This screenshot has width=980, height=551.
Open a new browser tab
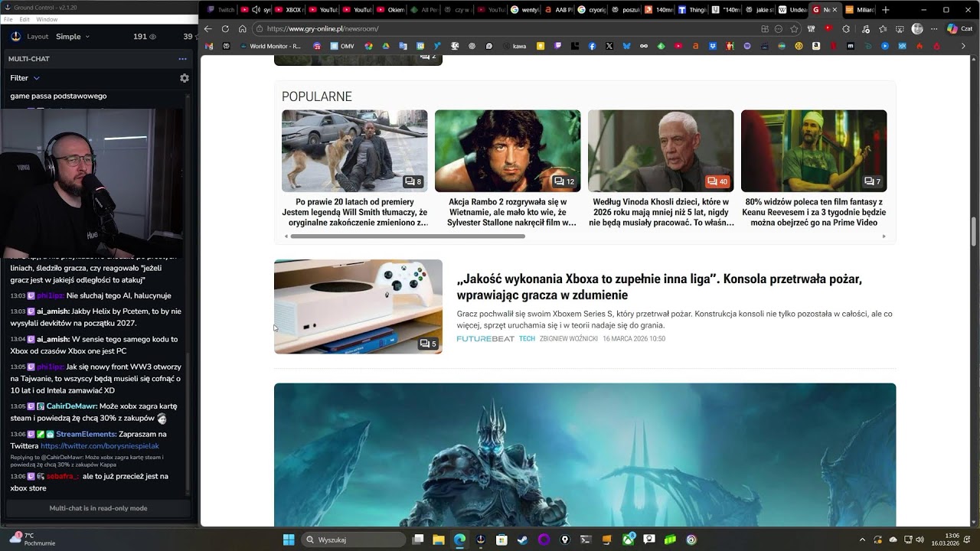tap(886, 10)
